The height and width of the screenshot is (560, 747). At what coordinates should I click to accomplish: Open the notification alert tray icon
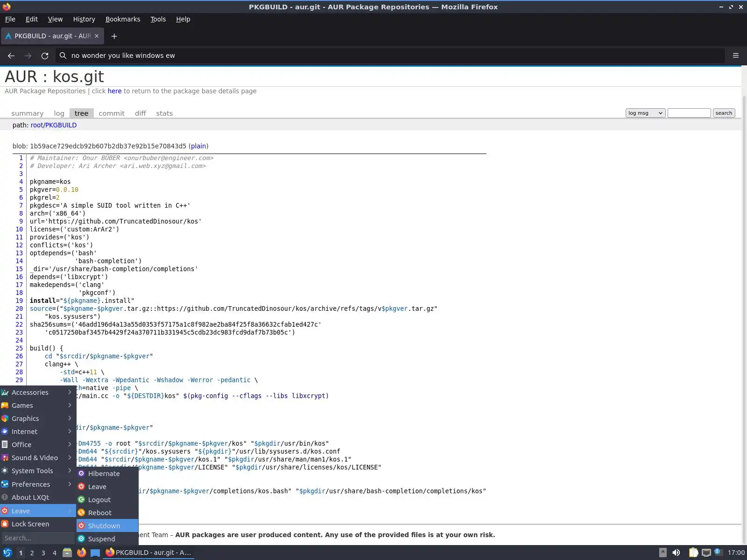[x=718, y=553]
